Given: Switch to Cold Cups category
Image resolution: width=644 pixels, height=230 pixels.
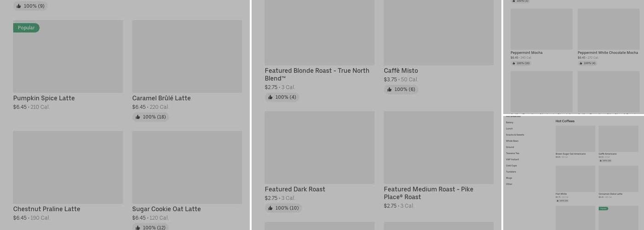Looking at the screenshot, I should [511, 166].
